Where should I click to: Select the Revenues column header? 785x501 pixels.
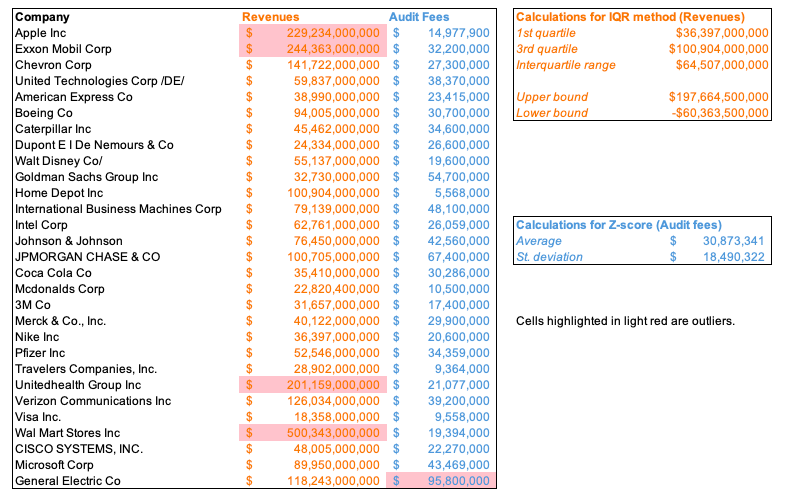(270, 17)
